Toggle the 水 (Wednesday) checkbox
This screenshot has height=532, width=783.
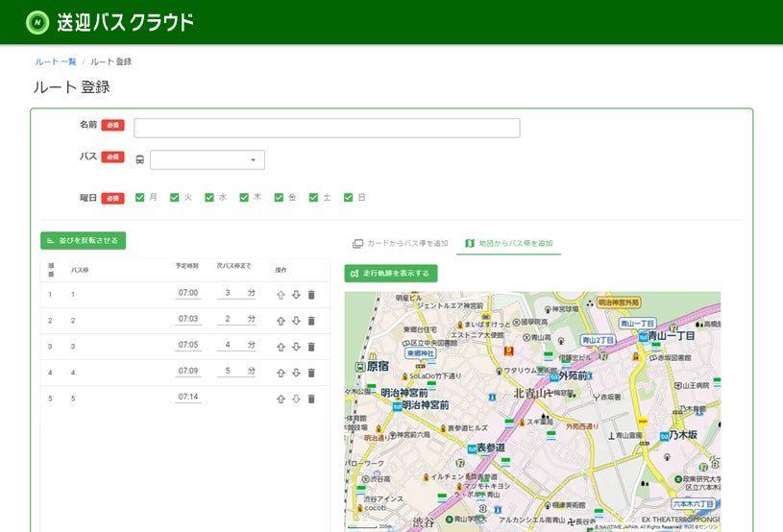tap(209, 198)
